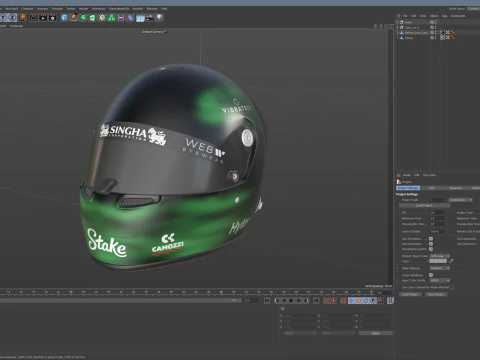The width and height of the screenshot is (480, 360).
Task: Toggle the Use Generators checkbox
Action: click(431, 244)
